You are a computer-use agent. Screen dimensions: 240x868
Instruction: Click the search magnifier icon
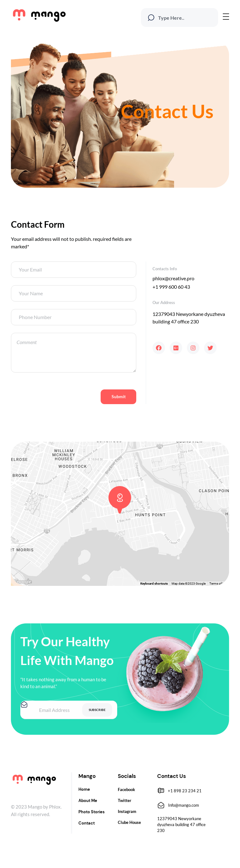coord(151,18)
